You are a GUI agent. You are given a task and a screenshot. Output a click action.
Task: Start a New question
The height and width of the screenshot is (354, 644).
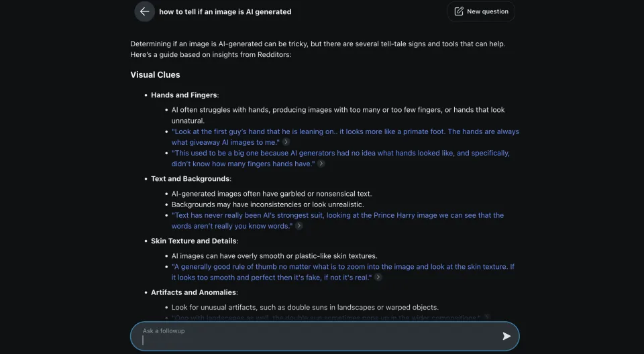481,11
